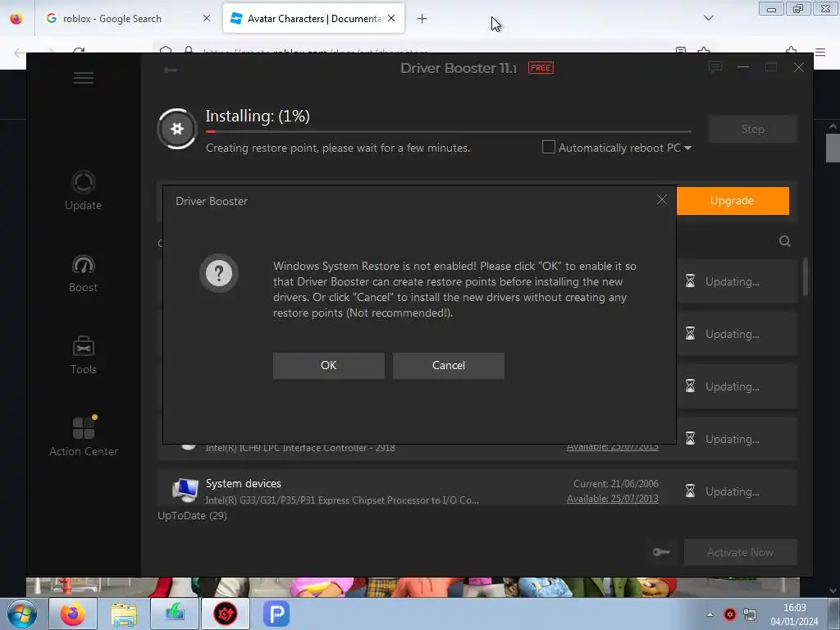Switch to roblox - Google Search tab
Screen dimensions: 840x630
[x=112, y=18]
